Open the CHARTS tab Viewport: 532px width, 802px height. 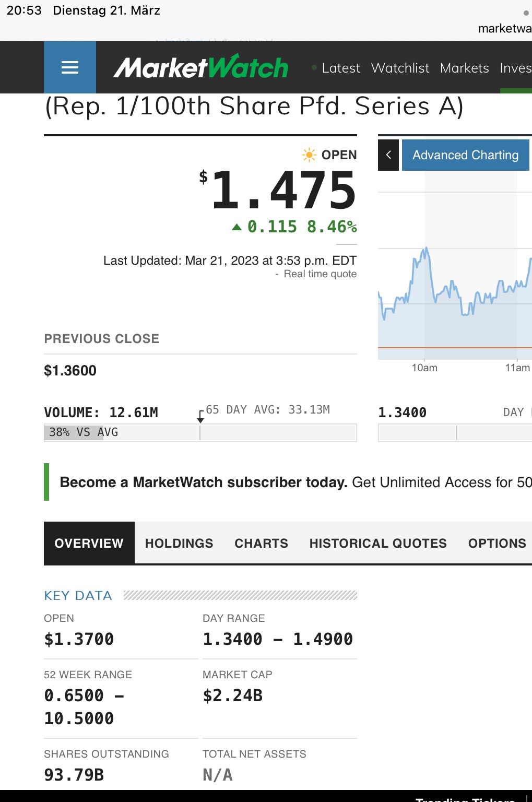click(261, 543)
